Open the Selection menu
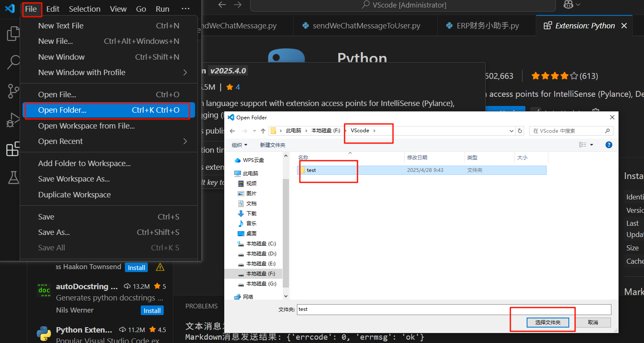 [85, 9]
